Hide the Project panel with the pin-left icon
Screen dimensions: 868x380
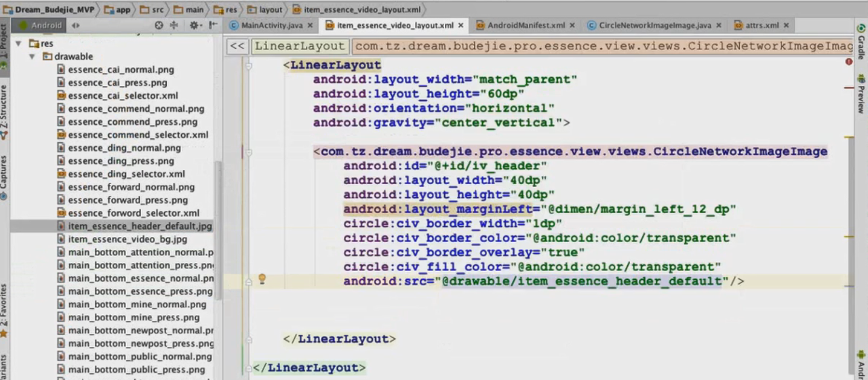pos(214,25)
